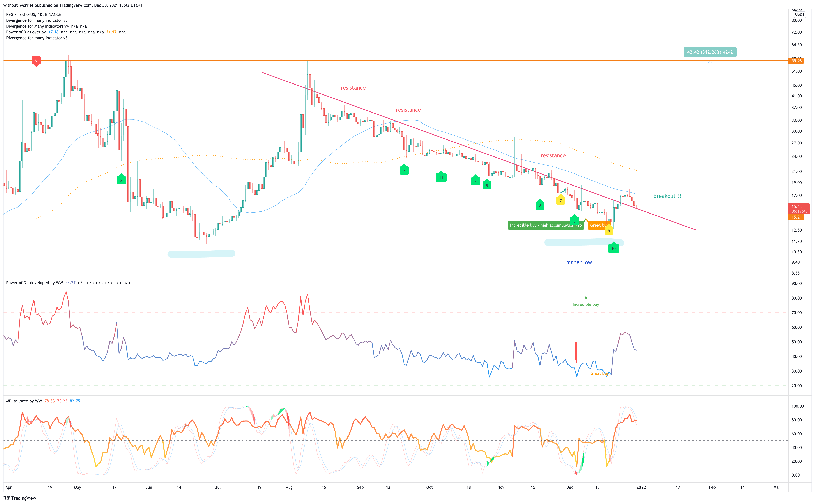Click the 0.00 MFI scale value

795,475
